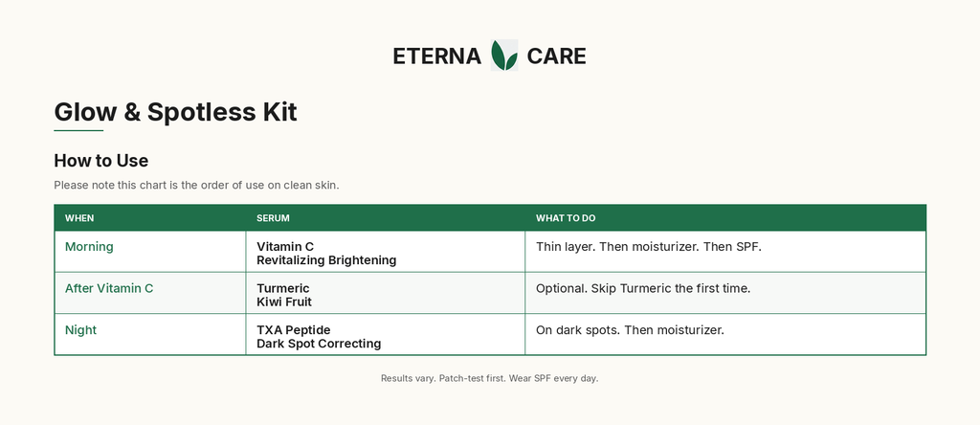
Task: Click the ETERNA brand text
Action: (436, 56)
